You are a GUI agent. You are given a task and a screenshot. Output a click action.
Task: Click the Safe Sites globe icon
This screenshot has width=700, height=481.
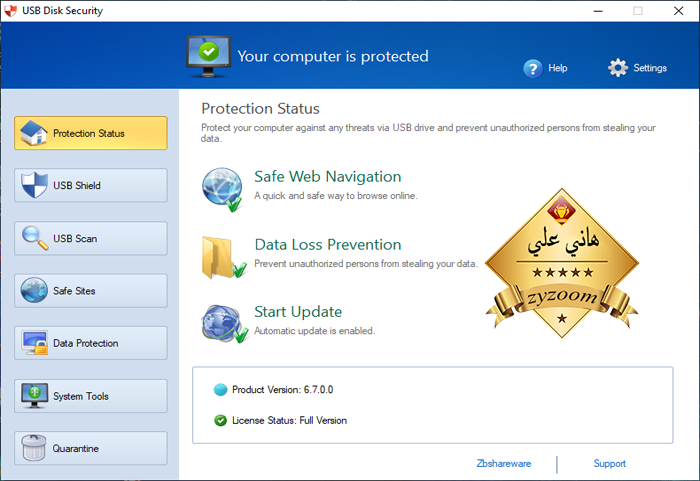pyautogui.click(x=34, y=290)
